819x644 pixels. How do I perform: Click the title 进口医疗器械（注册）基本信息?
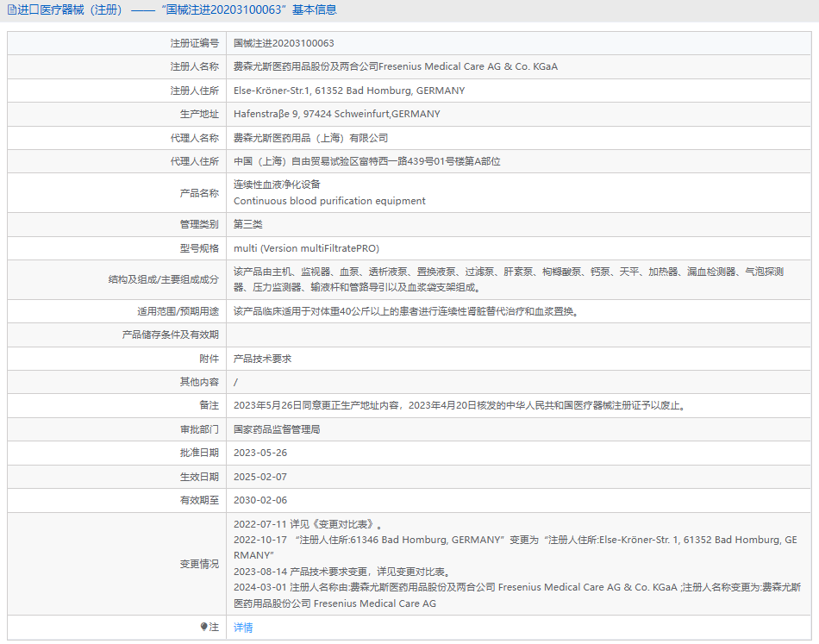click(177, 10)
